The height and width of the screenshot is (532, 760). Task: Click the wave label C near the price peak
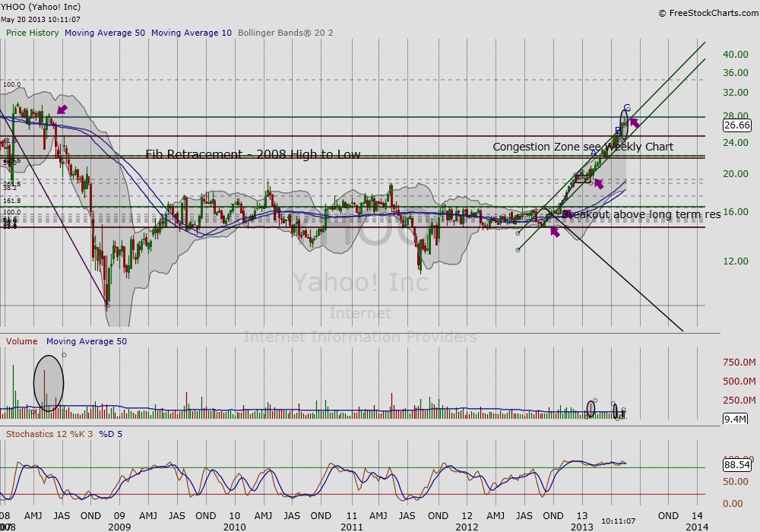click(x=627, y=108)
